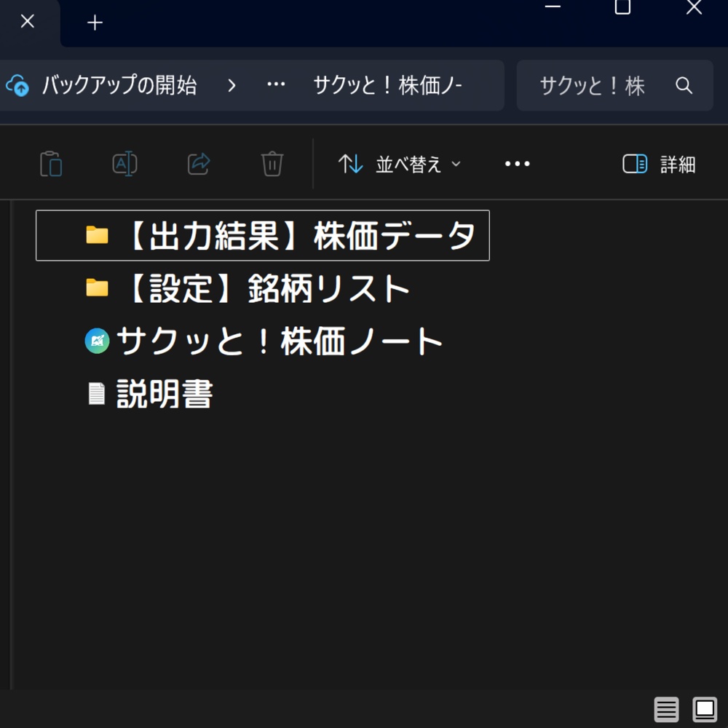The width and height of the screenshot is (728, 728).
Task: Toggle the 詳細 details pane
Action: pyautogui.click(x=657, y=164)
